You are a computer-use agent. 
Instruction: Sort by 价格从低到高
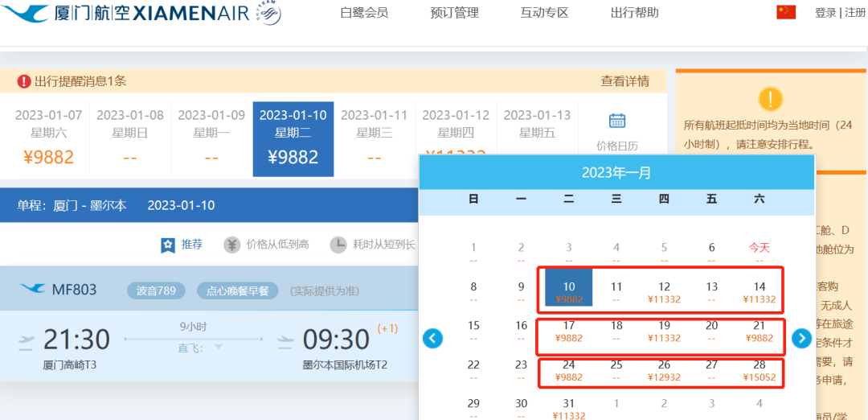(x=278, y=245)
